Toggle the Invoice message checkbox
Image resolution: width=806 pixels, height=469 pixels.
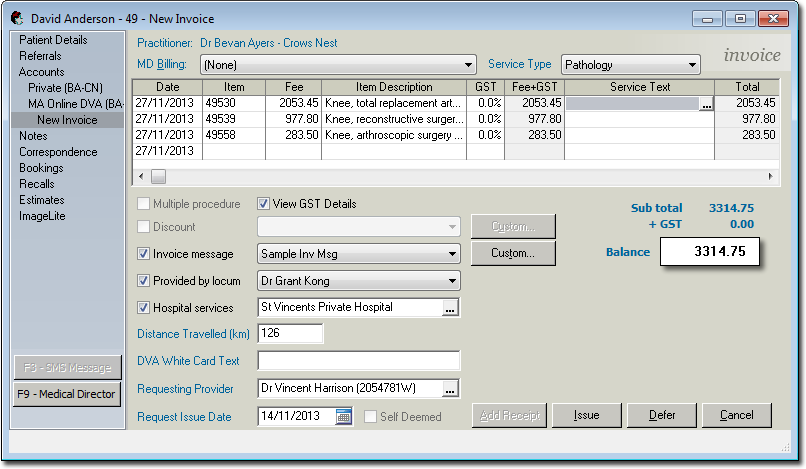coord(143,254)
